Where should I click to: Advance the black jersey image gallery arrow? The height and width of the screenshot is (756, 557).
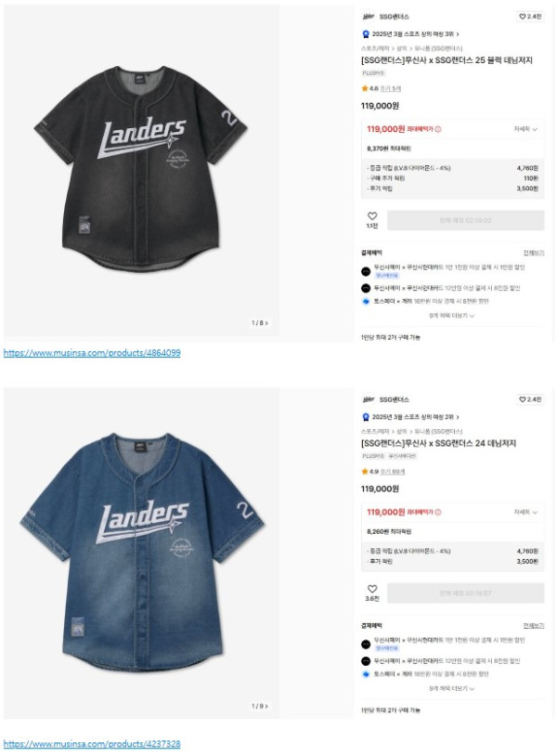266,323
